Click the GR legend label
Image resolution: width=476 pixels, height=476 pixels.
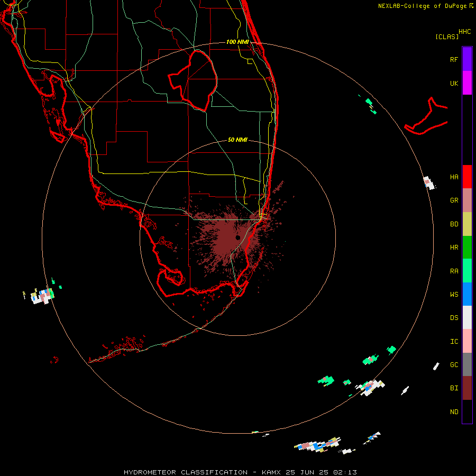454,200
